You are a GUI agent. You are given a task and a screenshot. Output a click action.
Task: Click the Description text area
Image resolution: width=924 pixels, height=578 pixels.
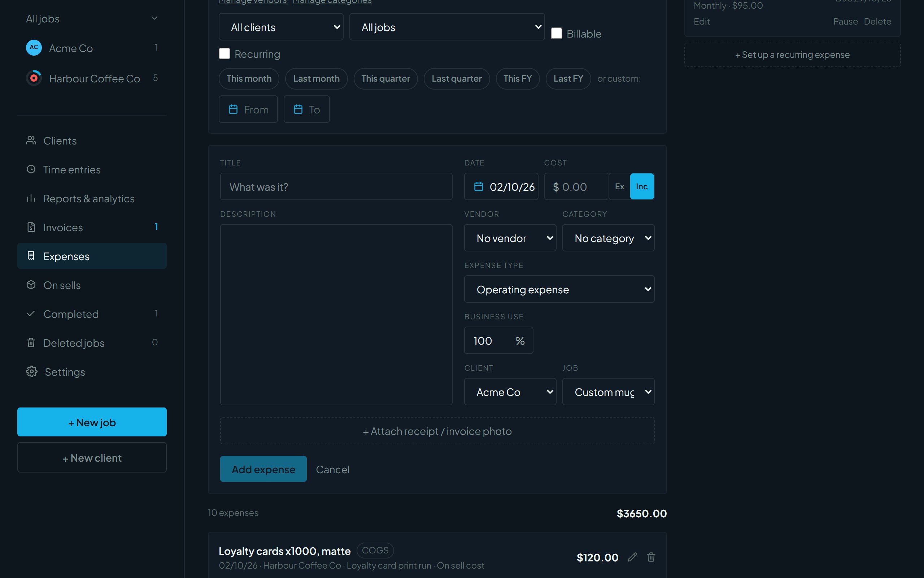[x=336, y=314]
